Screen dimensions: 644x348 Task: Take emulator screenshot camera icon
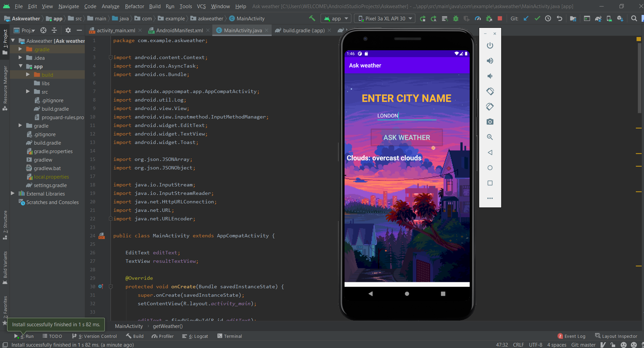click(x=490, y=122)
